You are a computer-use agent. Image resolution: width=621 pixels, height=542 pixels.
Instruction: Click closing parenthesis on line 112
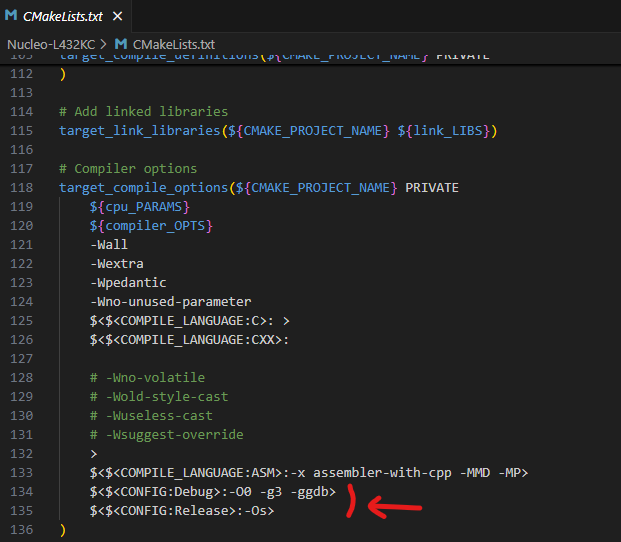click(x=63, y=74)
